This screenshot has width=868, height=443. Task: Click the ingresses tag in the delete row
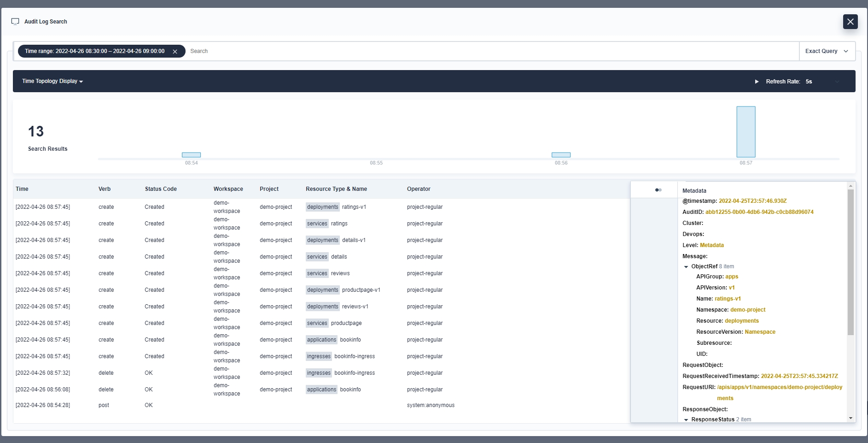pyautogui.click(x=319, y=373)
